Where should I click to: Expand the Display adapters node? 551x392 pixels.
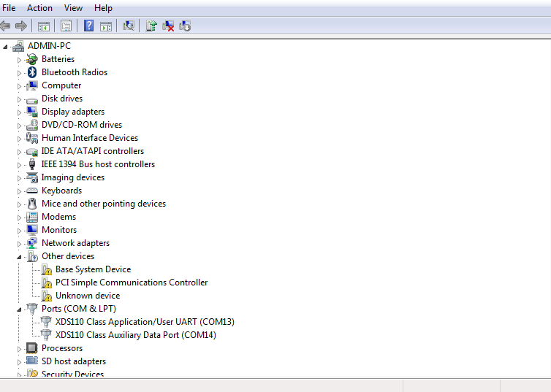click(19, 112)
